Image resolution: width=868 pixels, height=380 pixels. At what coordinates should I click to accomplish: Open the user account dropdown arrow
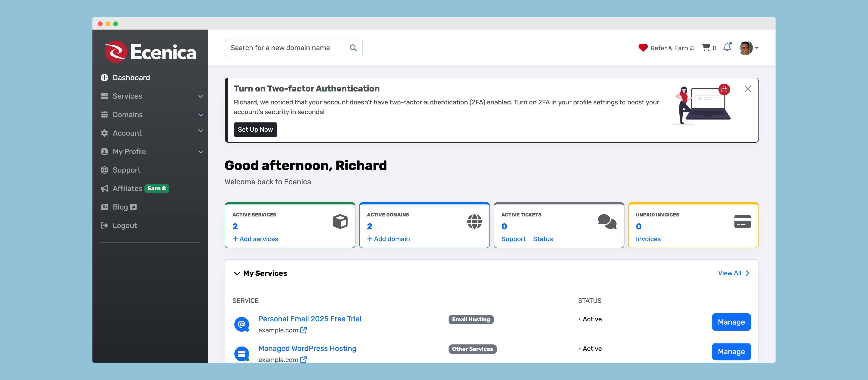click(757, 48)
